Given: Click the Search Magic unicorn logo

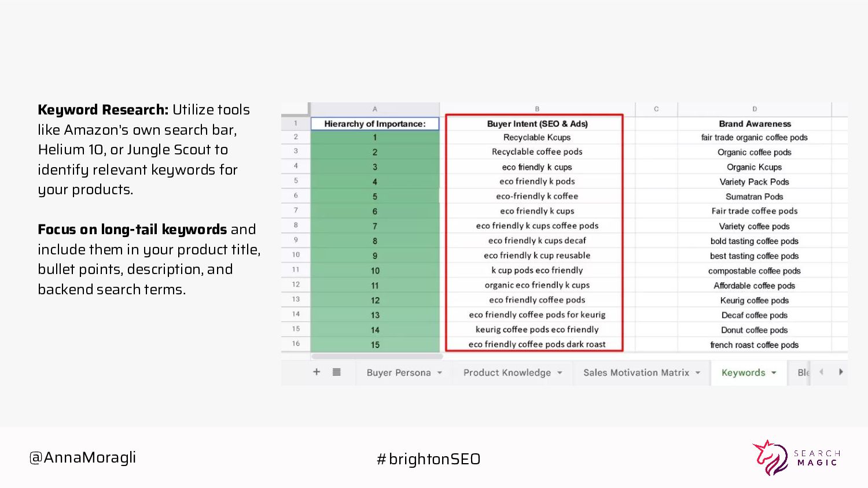Looking at the screenshot, I should (770, 458).
